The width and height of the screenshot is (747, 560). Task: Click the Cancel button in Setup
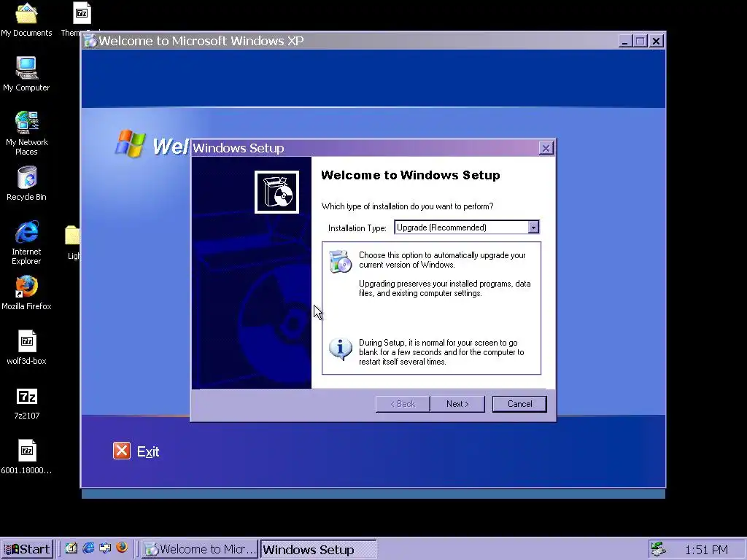519,404
